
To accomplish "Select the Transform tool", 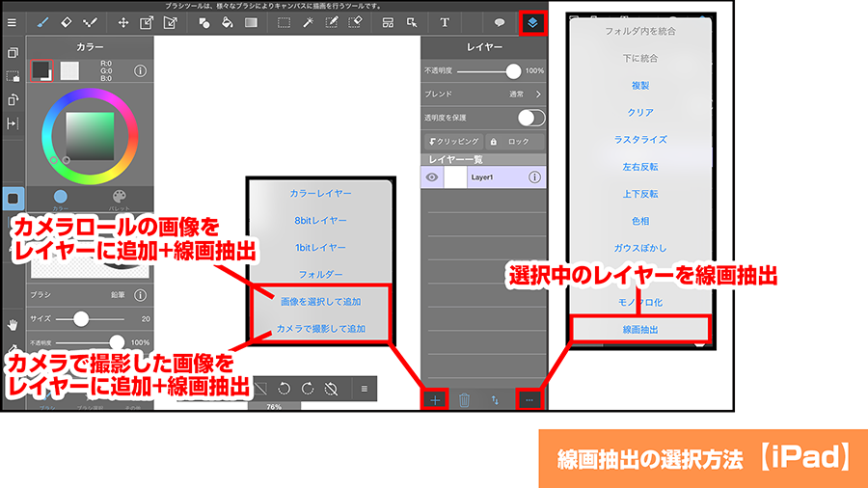I will click(147, 23).
